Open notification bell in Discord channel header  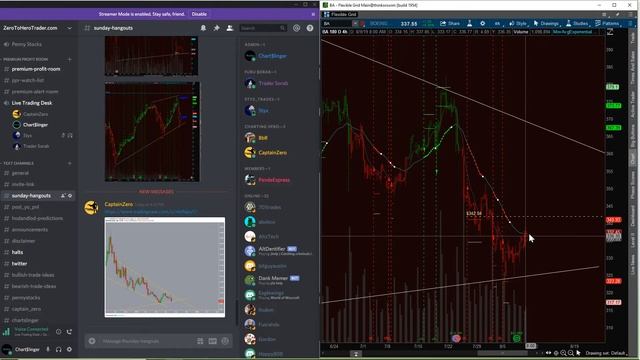tap(203, 28)
